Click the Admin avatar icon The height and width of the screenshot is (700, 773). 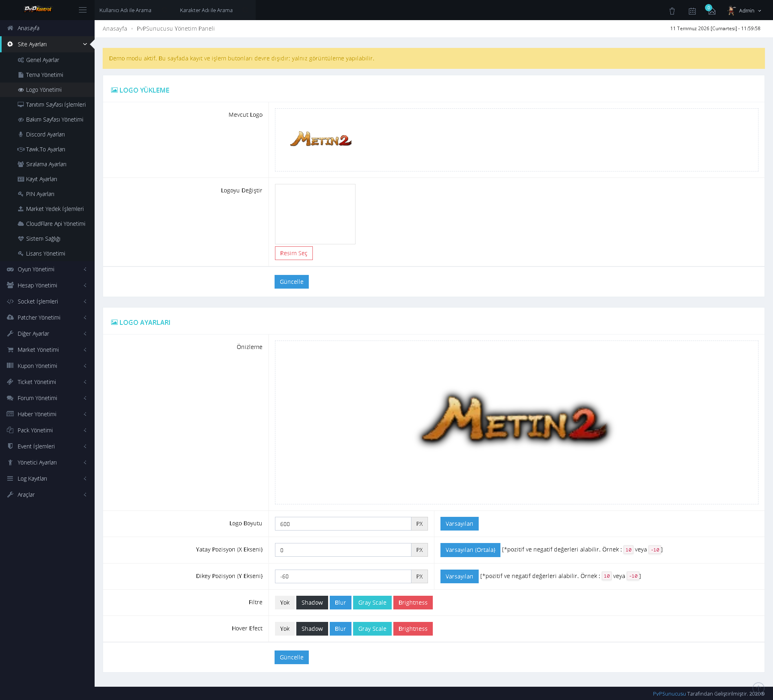[x=732, y=10]
